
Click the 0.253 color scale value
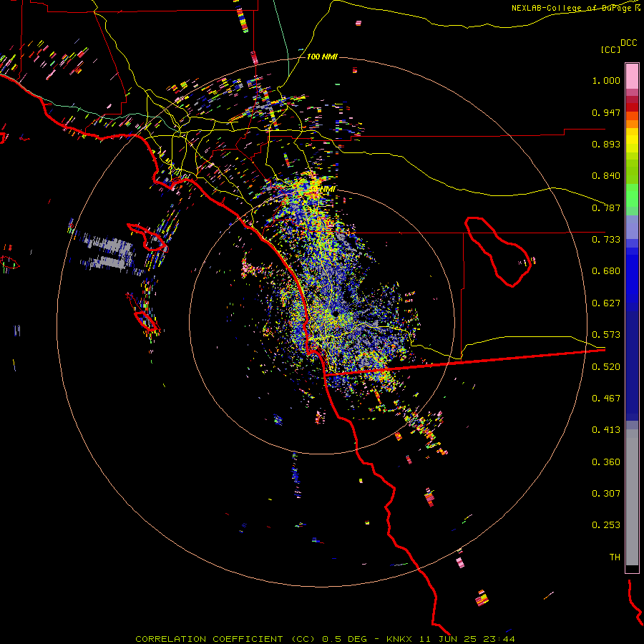pyautogui.click(x=606, y=525)
